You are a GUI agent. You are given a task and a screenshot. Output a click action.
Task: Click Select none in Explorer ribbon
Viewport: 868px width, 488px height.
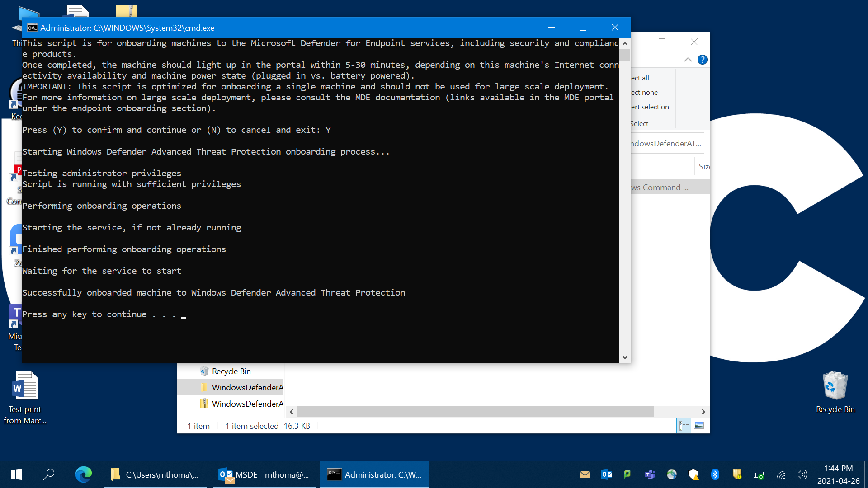(644, 92)
